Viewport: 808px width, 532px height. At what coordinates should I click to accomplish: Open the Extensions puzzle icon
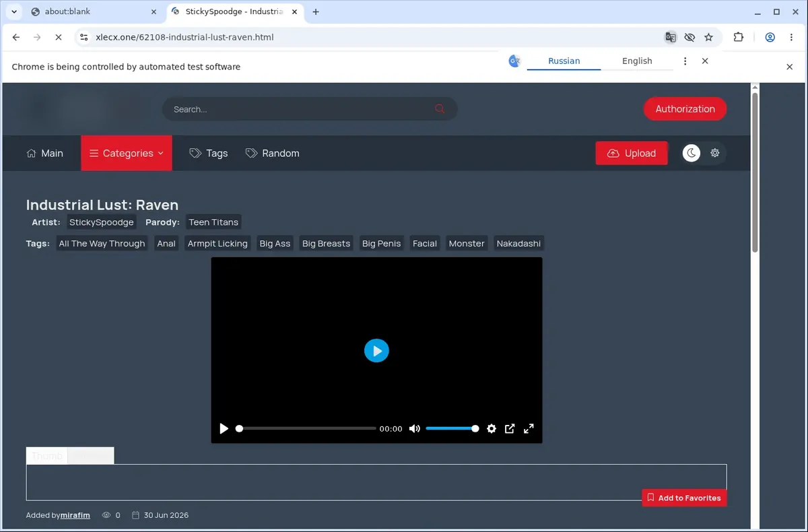[x=738, y=38]
